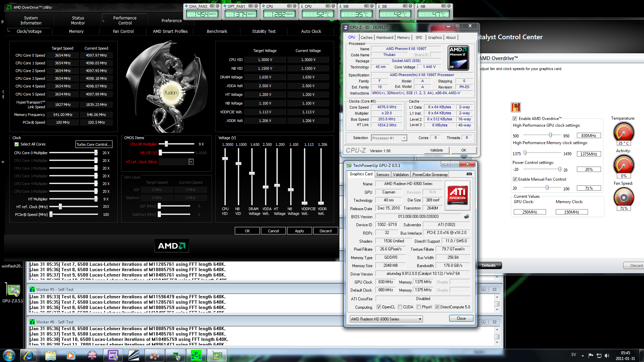The image size is (644, 362).
Task: Click the clock showing 05:45
Action: [625, 353]
